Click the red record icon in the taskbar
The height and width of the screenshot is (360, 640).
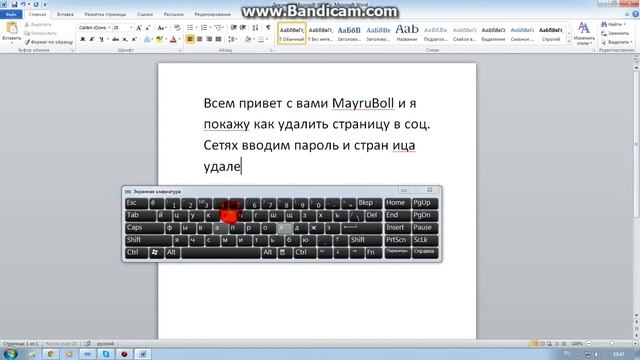[x=124, y=354]
